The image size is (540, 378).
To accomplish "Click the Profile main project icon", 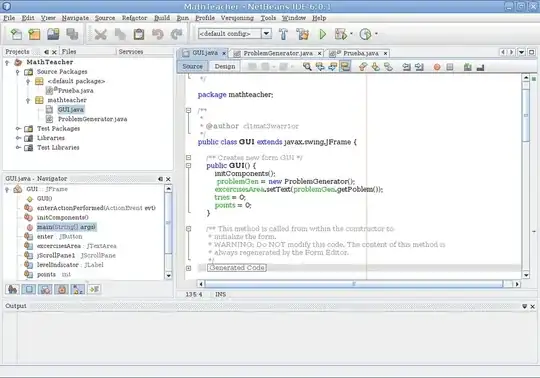I will click(365, 34).
